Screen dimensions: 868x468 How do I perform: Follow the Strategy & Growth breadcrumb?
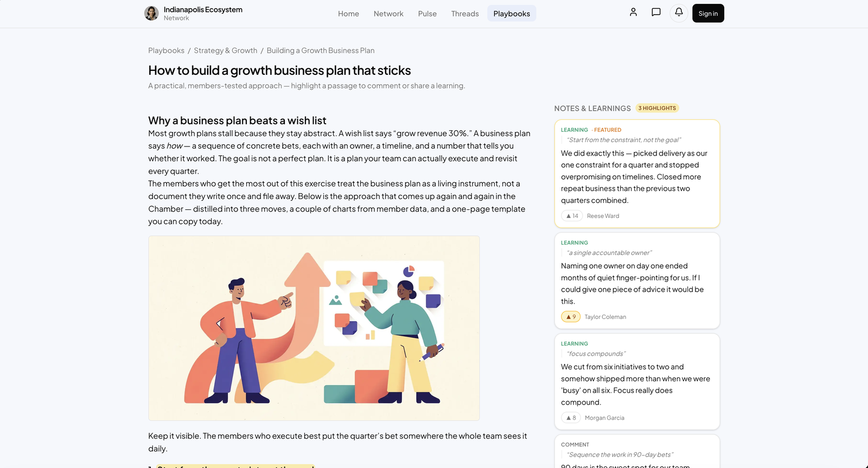pos(226,50)
